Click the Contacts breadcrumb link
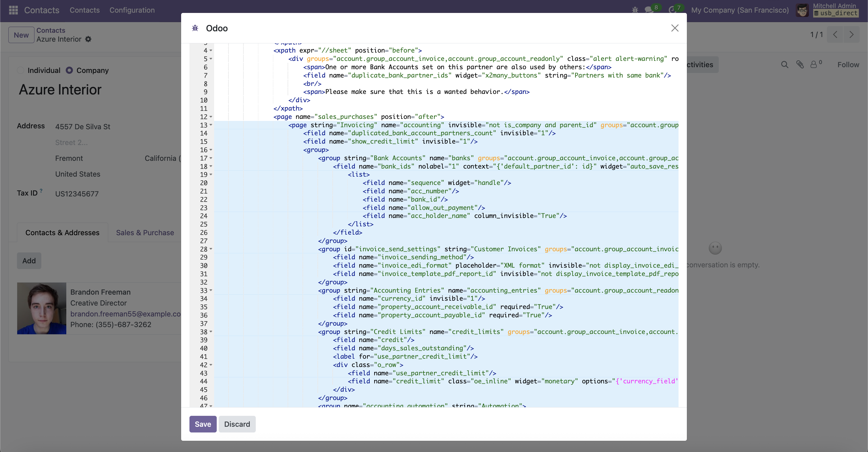 pos(51,30)
